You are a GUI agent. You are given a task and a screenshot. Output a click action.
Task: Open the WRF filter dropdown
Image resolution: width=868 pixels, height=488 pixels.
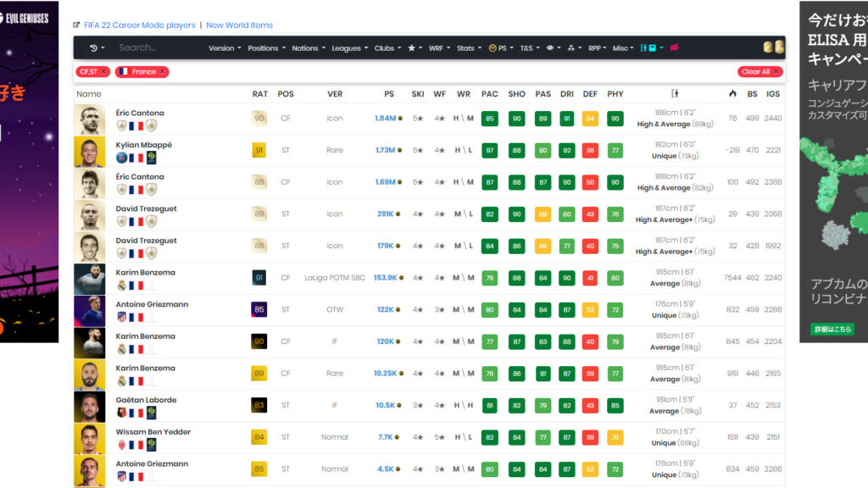pyautogui.click(x=440, y=48)
